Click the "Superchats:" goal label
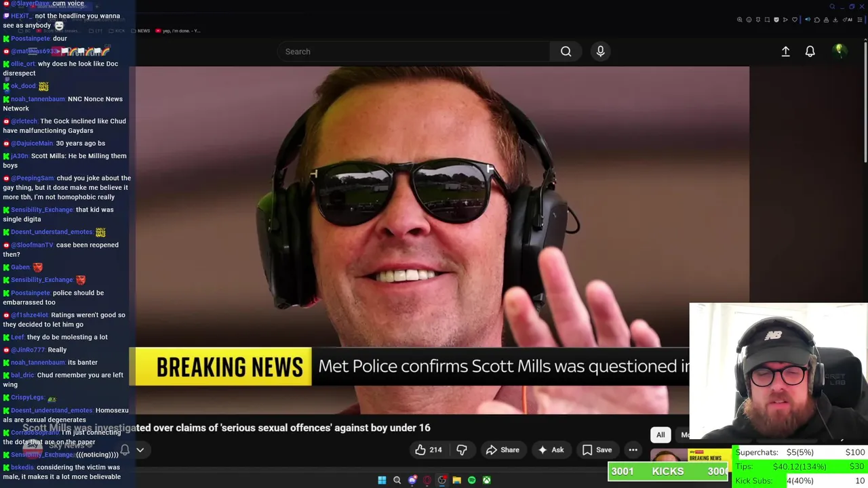This screenshot has height=488, width=868. 757,452
